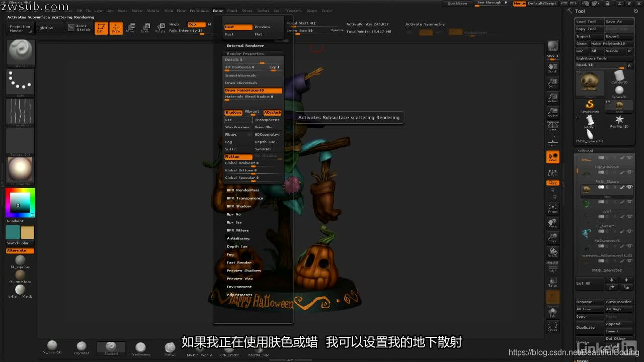The width and height of the screenshot is (644, 362).
Task: Select Preview render mode
Action: pyautogui.click(x=268, y=27)
